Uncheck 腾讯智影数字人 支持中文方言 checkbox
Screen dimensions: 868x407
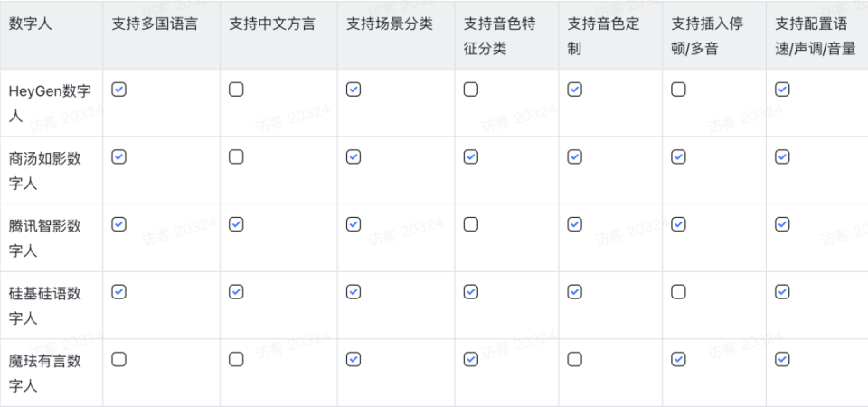click(x=236, y=224)
